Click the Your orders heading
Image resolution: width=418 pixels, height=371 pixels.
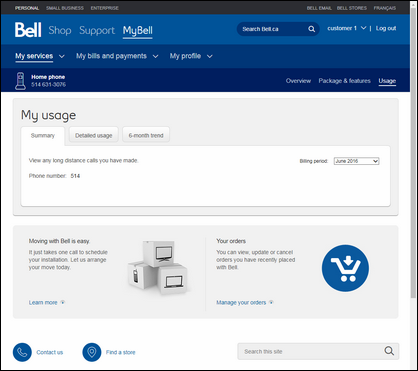click(231, 241)
